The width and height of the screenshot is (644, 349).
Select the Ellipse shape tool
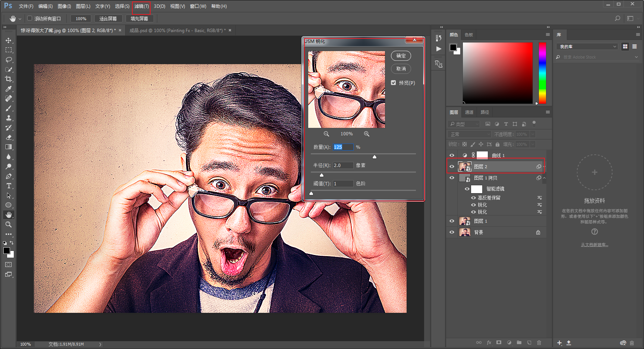pos(9,205)
